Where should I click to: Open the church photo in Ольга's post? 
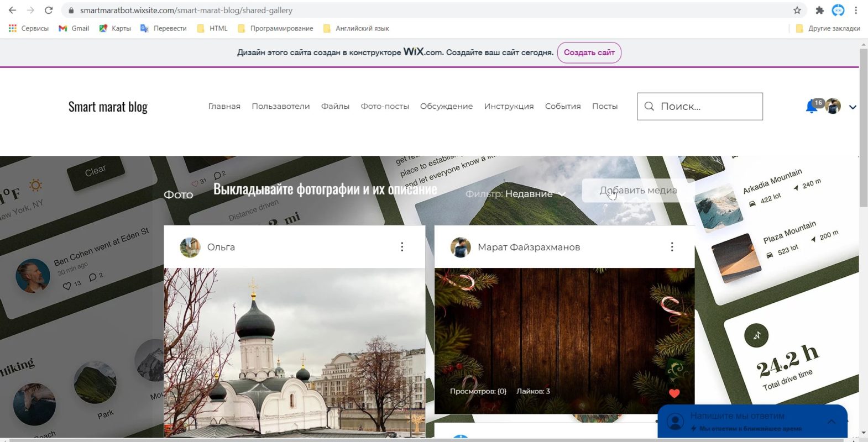coord(295,353)
